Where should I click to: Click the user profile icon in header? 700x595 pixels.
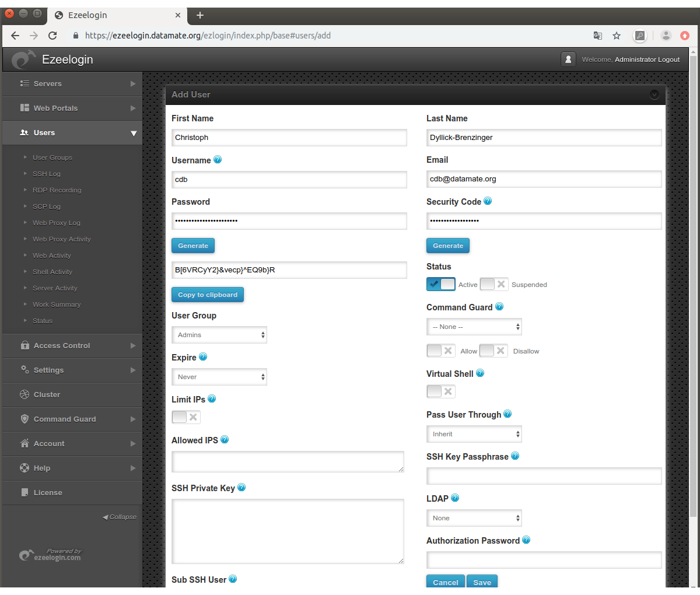tap(568, 60)
